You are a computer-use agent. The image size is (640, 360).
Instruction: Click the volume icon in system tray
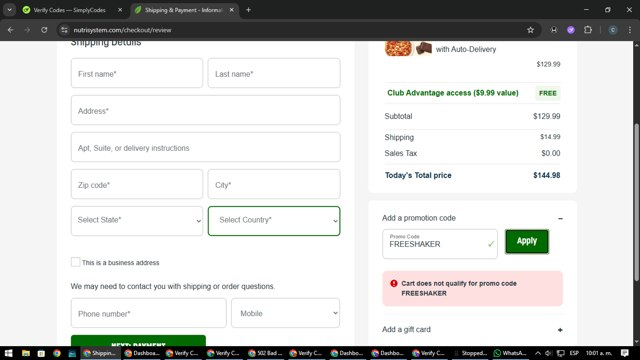click(549, 353)
